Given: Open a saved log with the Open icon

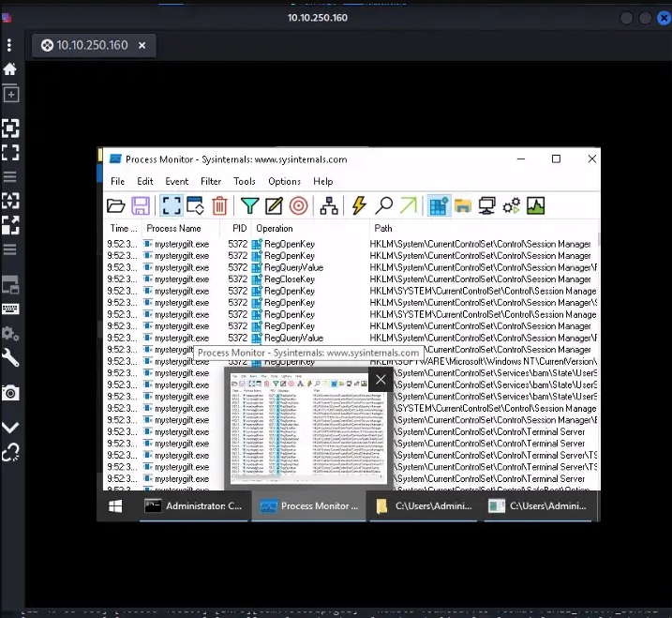Looking at the screenshot, I should (115, 206).
